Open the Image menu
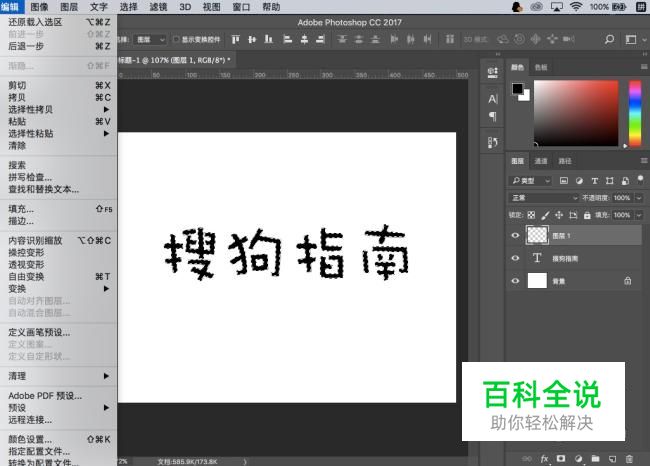Screen dimensions: 650x466 point(39,7)
